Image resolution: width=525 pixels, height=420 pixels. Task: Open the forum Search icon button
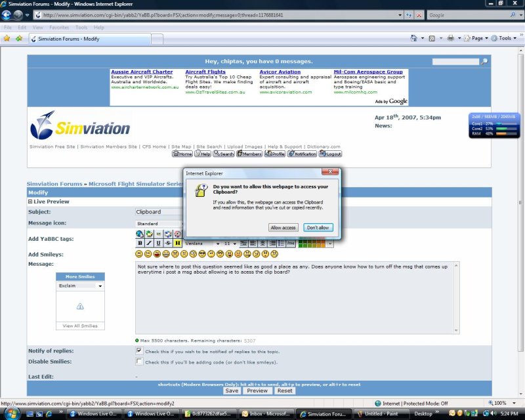tap(224, 154)
